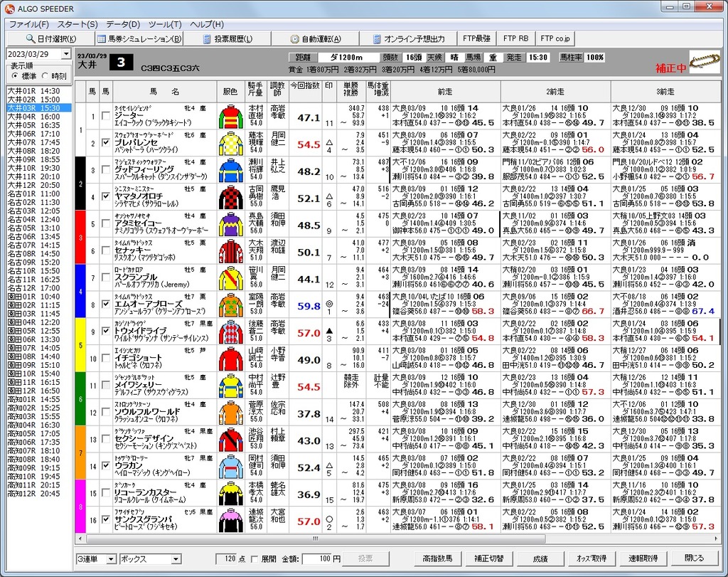The width and height of the screenshot is (728, 577).
Task: Select race 園田01R 10:40 in list
Action: 39,297
